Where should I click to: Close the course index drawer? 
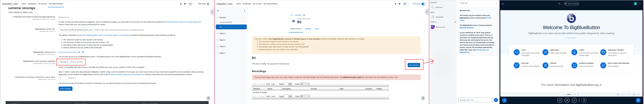click(x=218, y=11)
